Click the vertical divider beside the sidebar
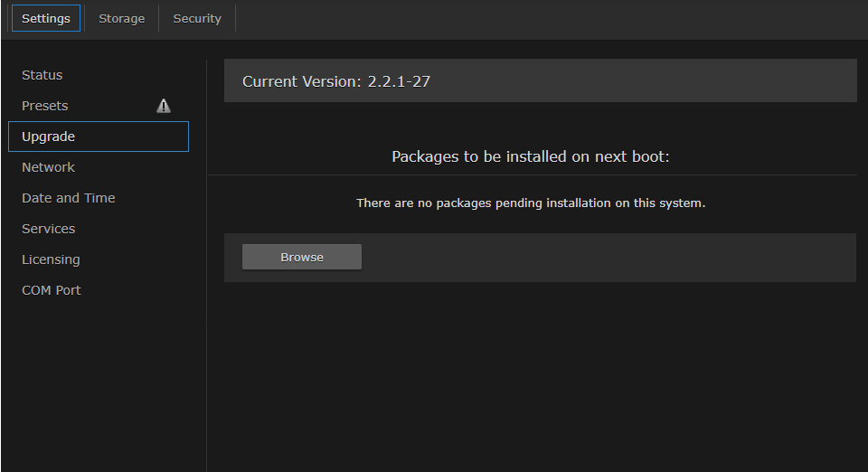The height and width of the screenshot is (472, 868). pos(207,362)
